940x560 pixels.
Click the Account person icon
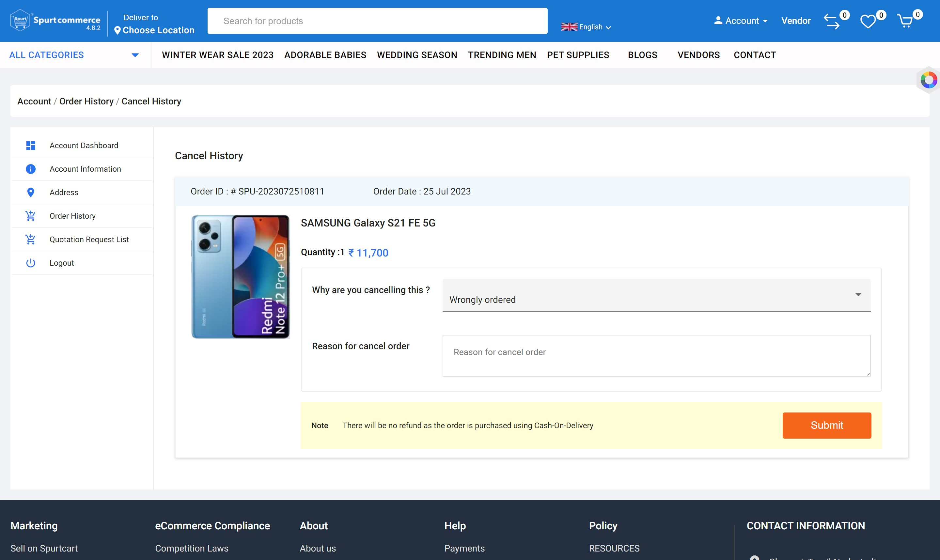click(718, 20)
